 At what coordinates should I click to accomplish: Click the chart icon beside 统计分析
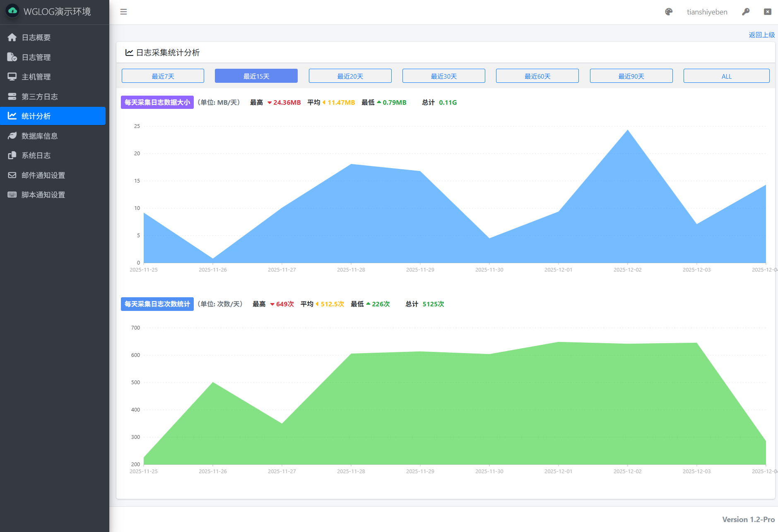12,116
